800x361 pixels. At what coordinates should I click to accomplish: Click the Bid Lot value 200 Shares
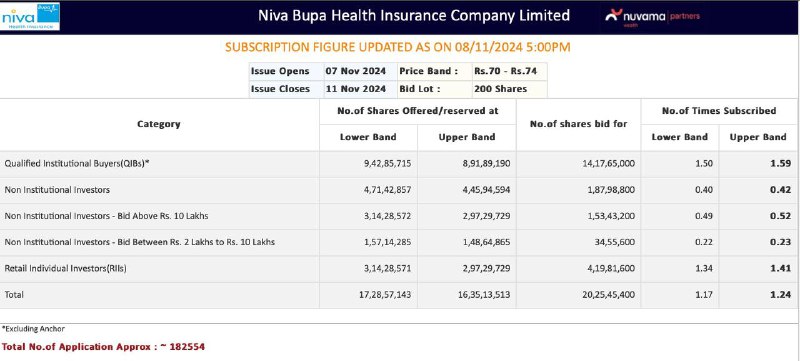tap(500, 89)
